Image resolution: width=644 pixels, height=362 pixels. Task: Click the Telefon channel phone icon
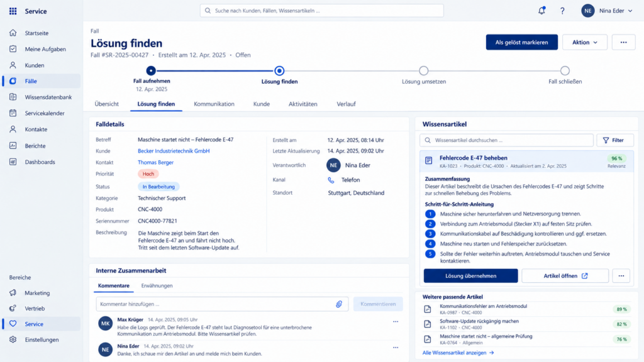[x=331, y=180]
